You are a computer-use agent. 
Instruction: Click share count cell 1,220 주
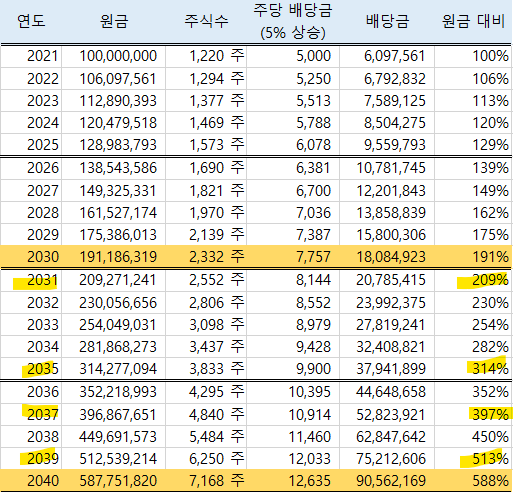coord(217,56)
